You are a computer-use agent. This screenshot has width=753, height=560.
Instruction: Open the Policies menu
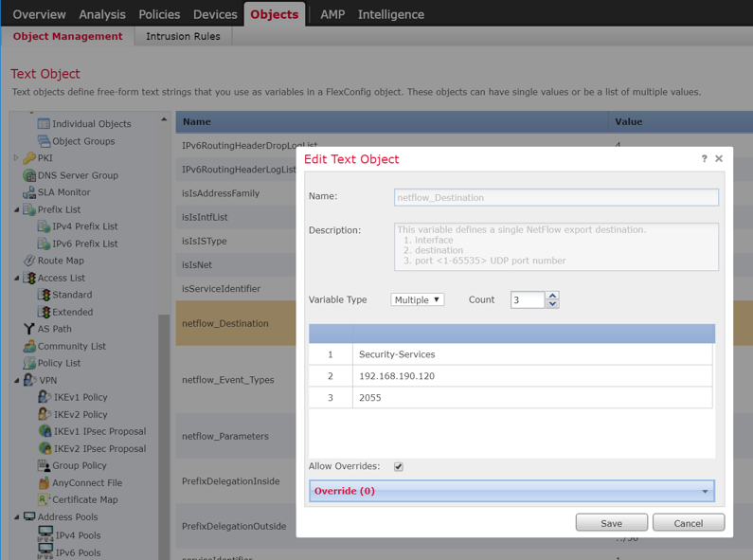[159, 14]
